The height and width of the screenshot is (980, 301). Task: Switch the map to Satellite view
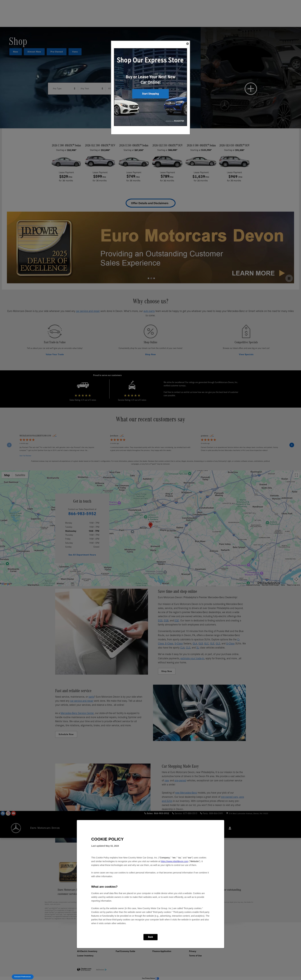20,475
